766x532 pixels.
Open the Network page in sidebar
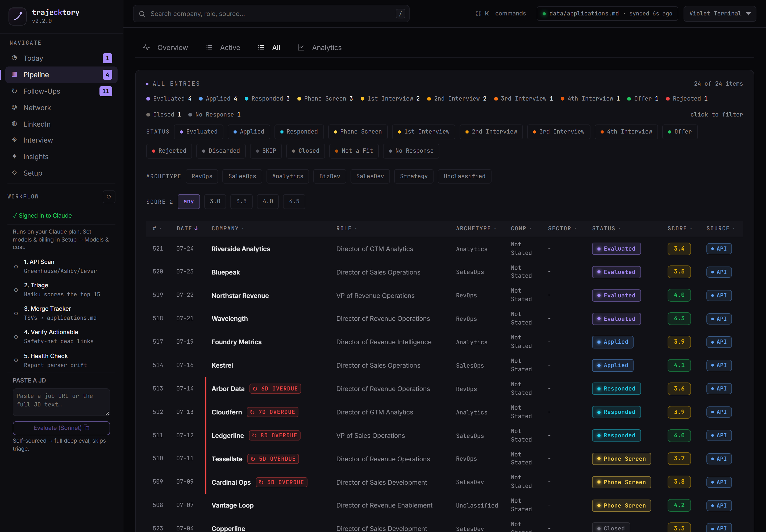(x=61, y=107)
